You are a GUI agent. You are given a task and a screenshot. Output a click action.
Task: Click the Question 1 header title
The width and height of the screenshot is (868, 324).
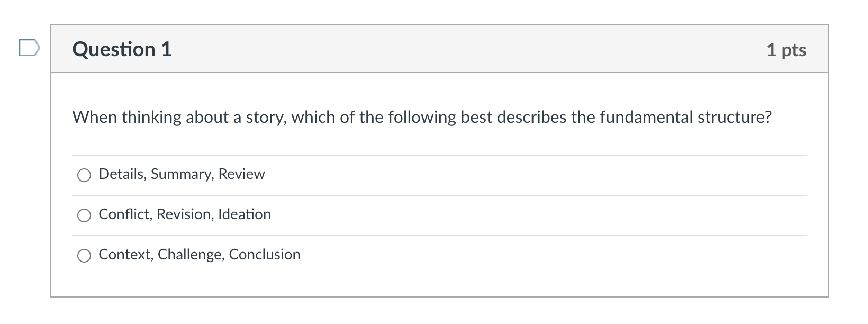(x=121, y=49)
